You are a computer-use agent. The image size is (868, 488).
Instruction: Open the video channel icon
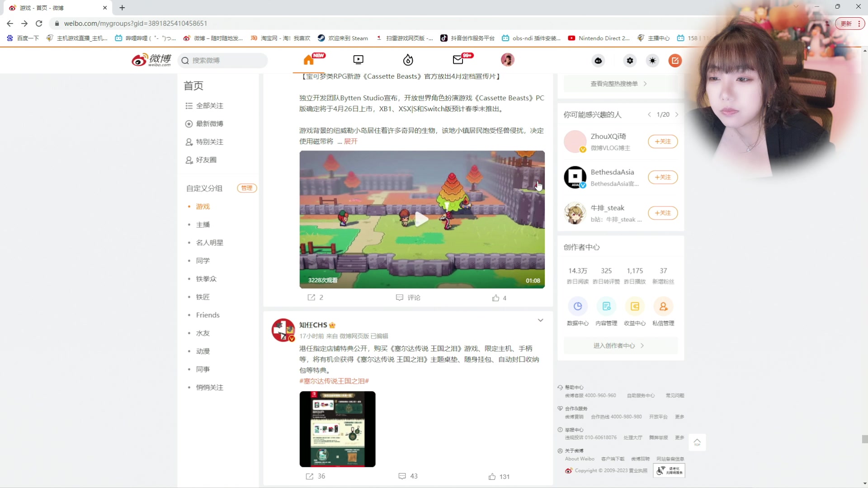pyautogui.click(x=359, y=60)
